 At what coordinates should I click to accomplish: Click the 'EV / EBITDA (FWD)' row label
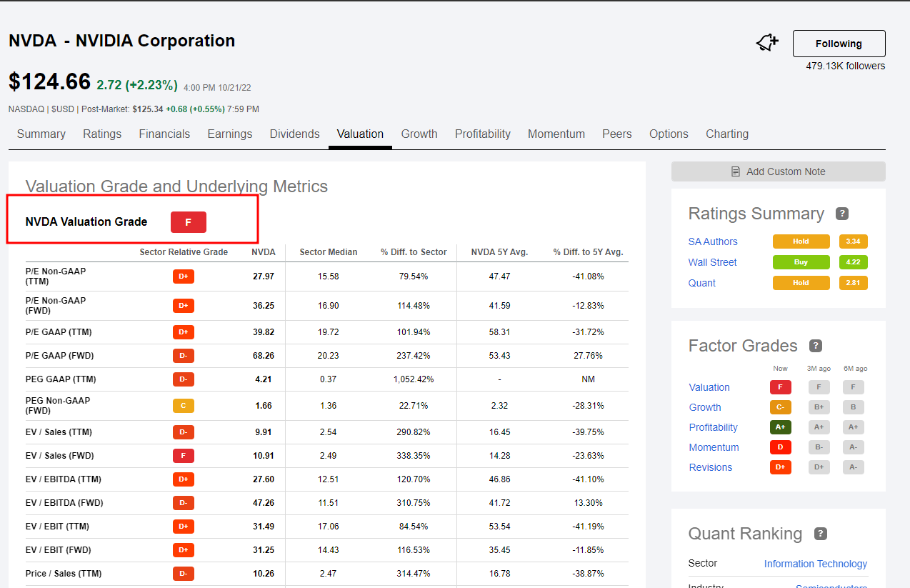(64, 503)
